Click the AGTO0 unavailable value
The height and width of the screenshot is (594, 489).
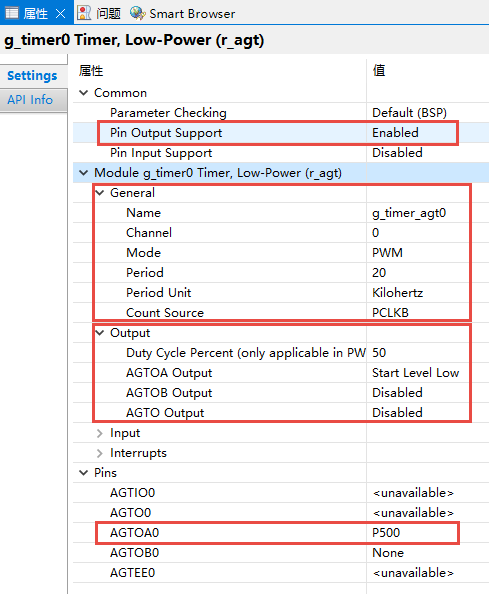pos(413,513)
